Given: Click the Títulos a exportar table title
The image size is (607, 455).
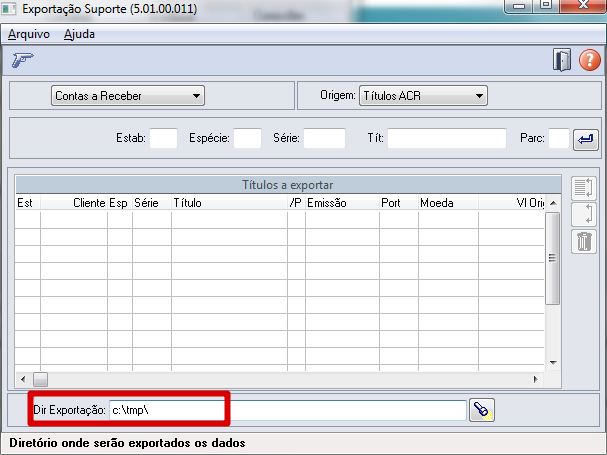Looking at the screenshot, I should pos(288,185).
